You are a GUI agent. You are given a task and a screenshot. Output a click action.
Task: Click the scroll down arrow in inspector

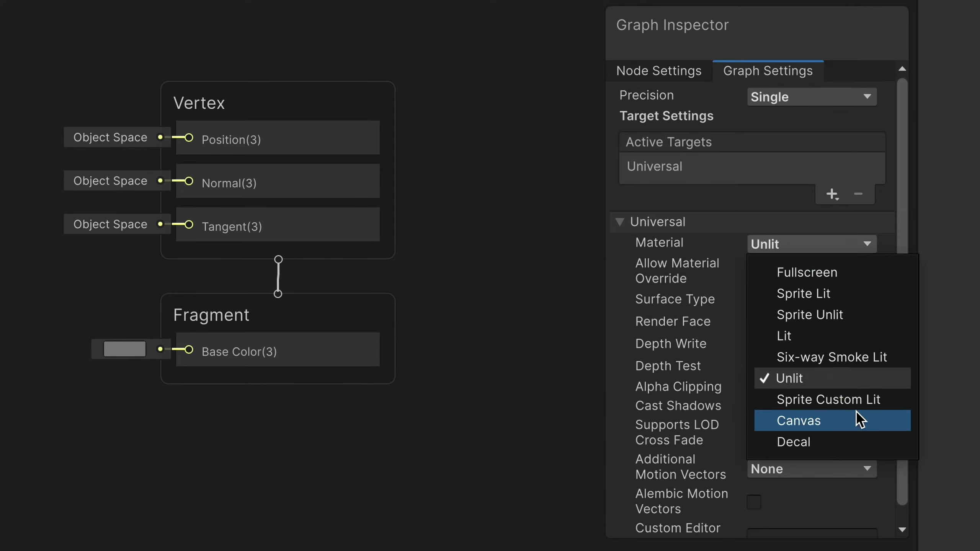[x=902, y=530]
